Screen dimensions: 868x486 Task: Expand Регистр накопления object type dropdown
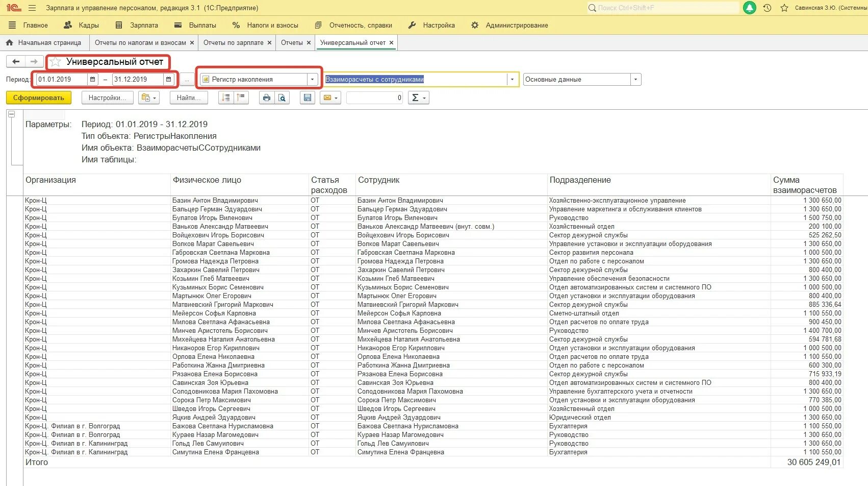312,79
